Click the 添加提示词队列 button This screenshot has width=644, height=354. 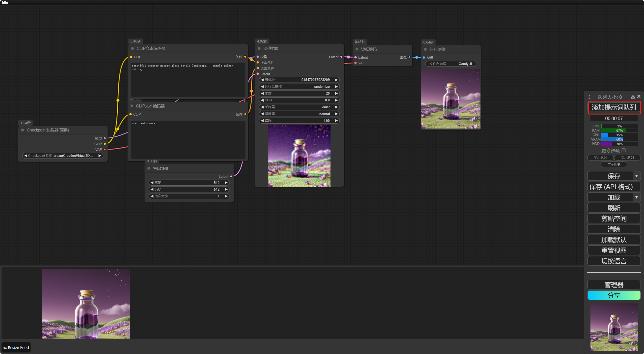(614, 108)
